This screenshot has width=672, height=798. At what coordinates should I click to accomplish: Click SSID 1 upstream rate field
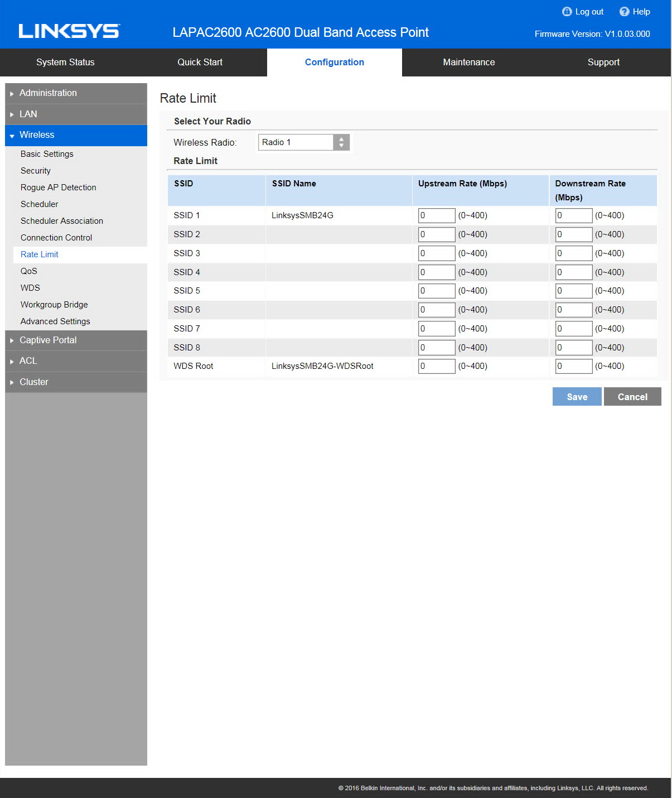[437, 215]
